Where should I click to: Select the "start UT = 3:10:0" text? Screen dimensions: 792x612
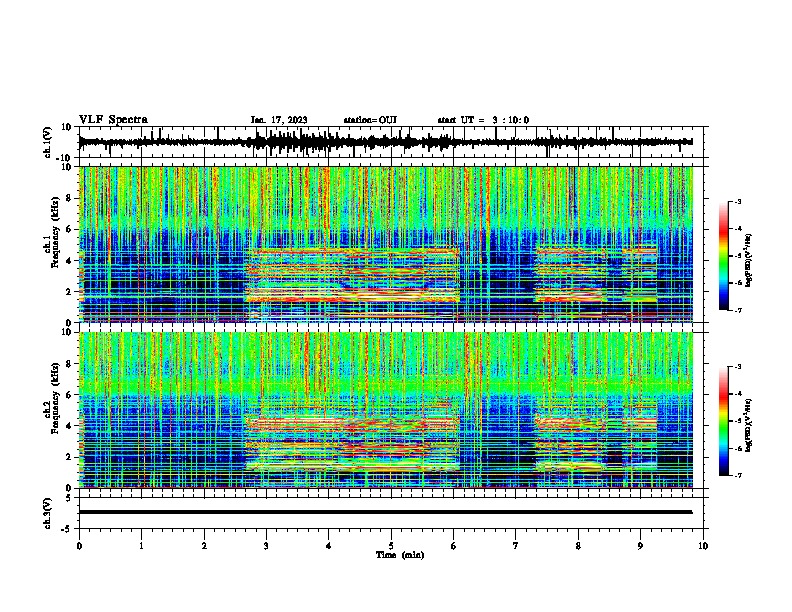point(483,120)
